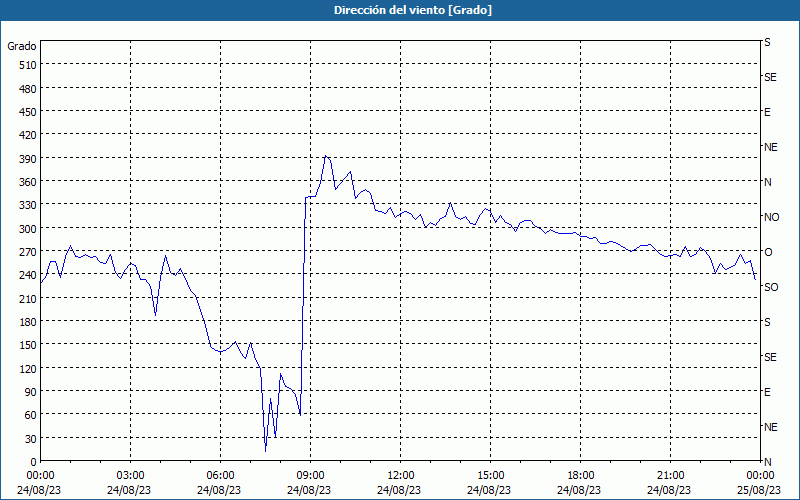Click the 420 degree axis label
Screen dimensions: 800x500
click(x=28, y=136)
